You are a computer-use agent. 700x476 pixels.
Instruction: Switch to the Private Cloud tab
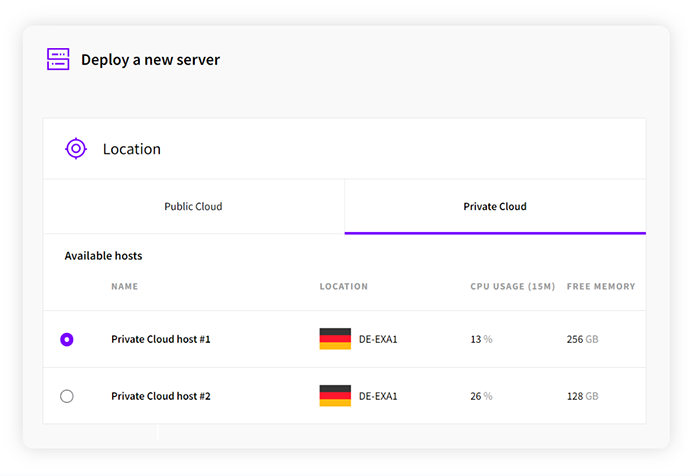click(495, 206)
